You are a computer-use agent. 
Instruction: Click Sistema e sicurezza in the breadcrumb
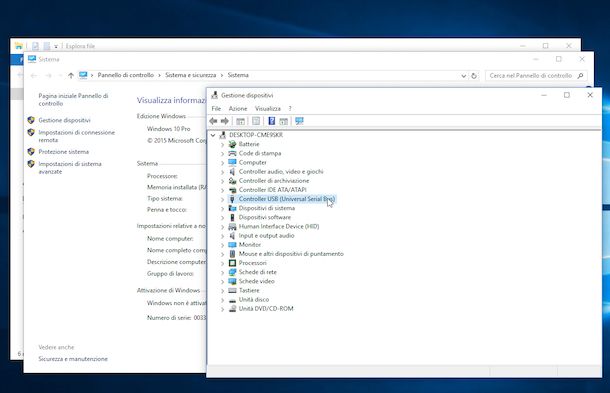191,75
